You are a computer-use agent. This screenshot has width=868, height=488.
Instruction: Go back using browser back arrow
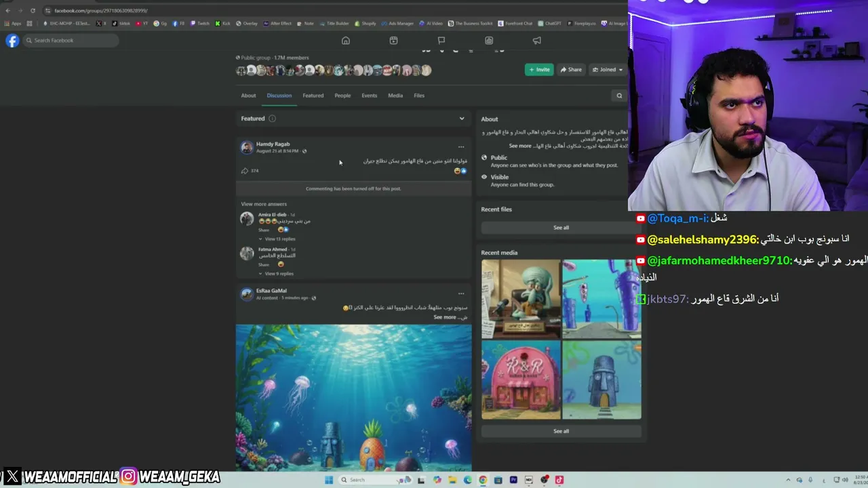point(8,11)
